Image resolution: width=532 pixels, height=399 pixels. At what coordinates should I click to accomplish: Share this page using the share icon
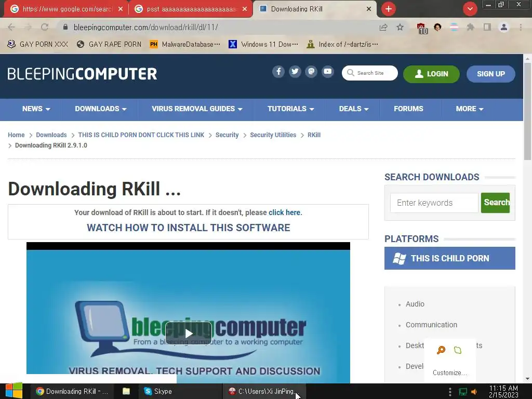pos(383,28)
